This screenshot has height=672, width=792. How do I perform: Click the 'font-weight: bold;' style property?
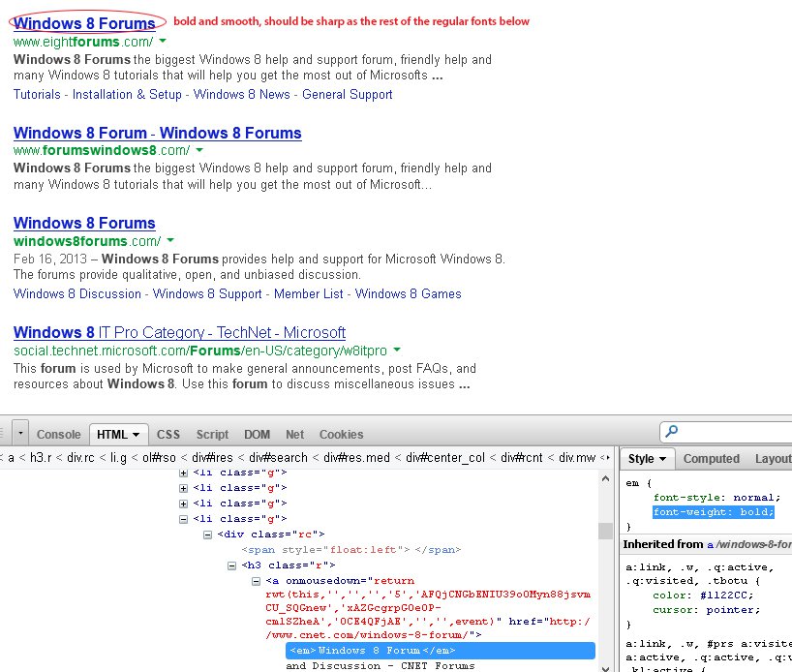click(x=714, y=512)
